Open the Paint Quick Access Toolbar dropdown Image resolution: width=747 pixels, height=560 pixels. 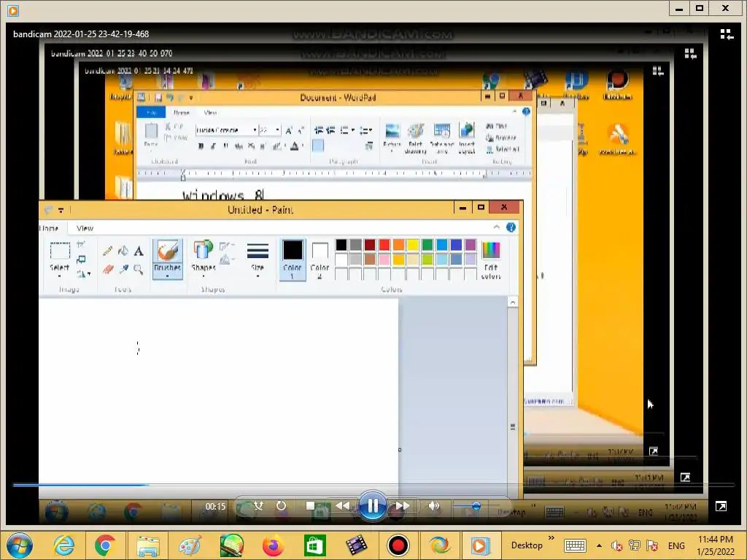(61, 210)
